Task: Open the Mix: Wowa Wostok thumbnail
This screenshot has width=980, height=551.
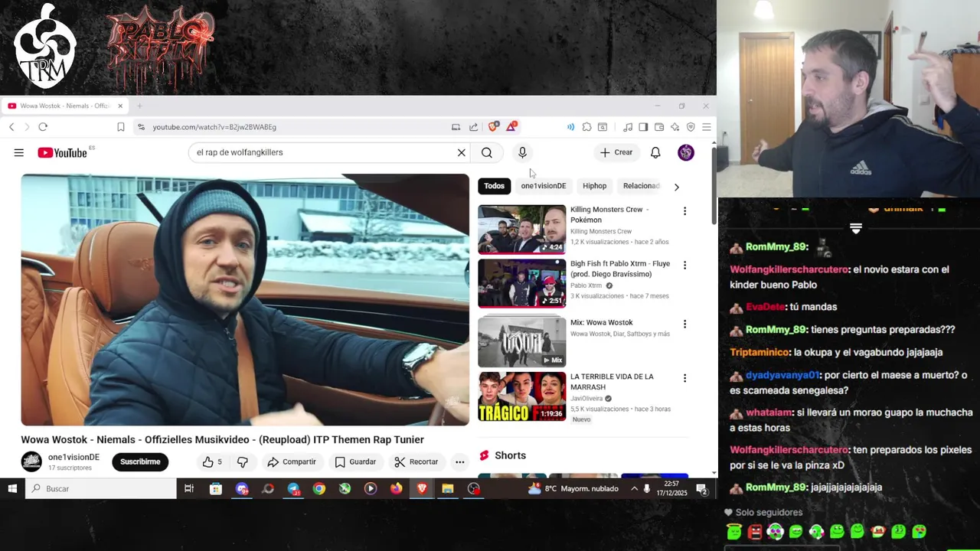Action: point(522,341)
